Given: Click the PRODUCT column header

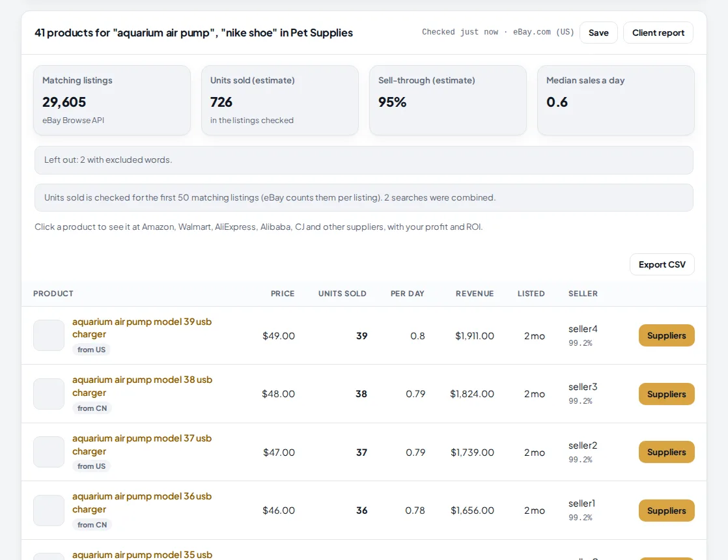Looking at the screenshot, I should point(53,294).
